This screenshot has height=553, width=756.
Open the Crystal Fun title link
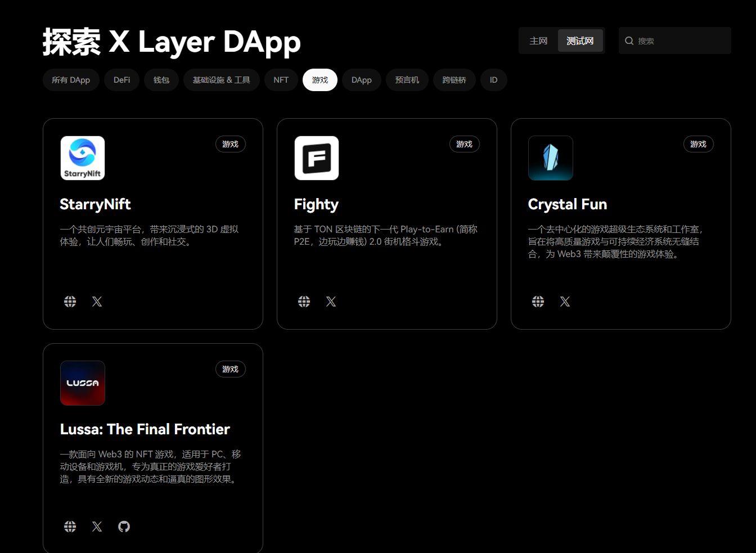568,204
